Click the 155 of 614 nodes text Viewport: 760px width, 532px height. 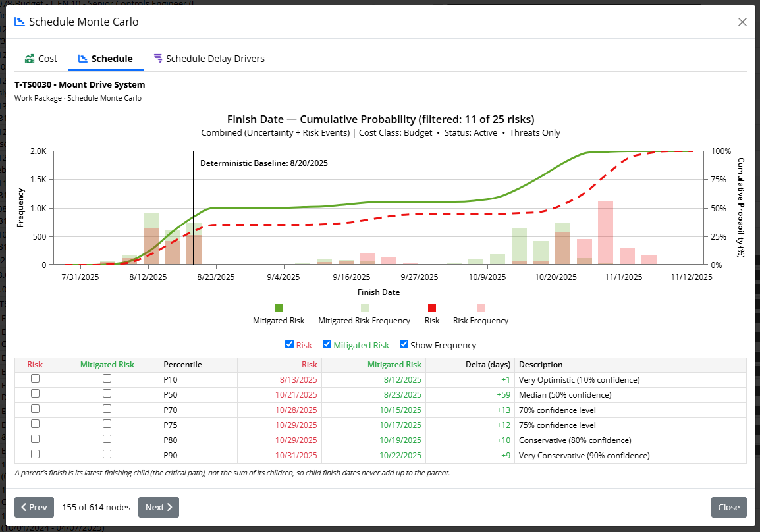pyautogui.click(x=96, y=507)
